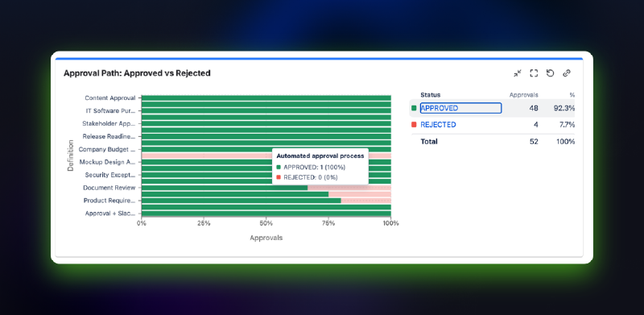Click the 100% tick on the x-axis
644x315 pixels.
[x=390, y=223]
